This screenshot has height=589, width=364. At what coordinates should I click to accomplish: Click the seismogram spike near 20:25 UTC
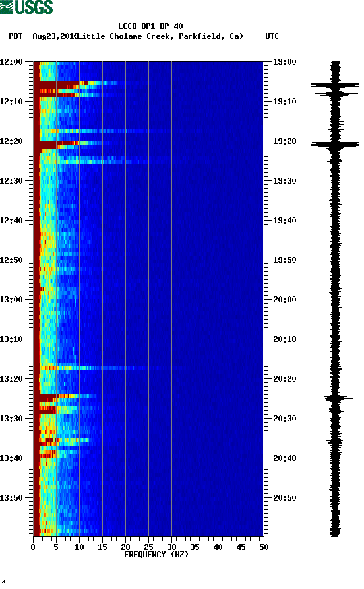[x=338, y=398]
